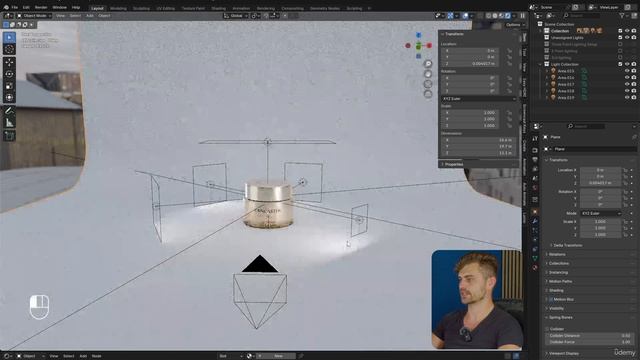Screen dimensions: 640x360
Task: Open Object Mode dropdown
Action: click(x=34, y=16)
